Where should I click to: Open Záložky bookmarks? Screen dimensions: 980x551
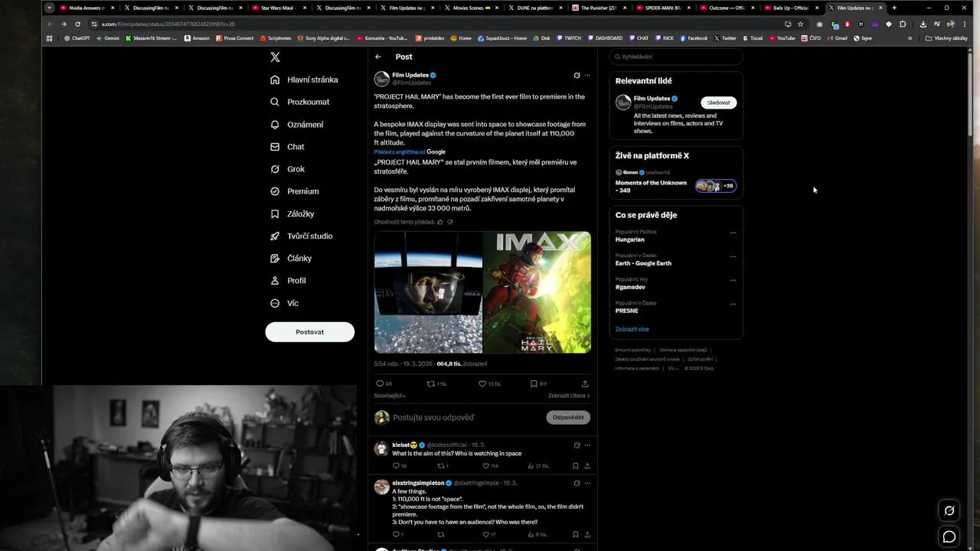[292, 214]
